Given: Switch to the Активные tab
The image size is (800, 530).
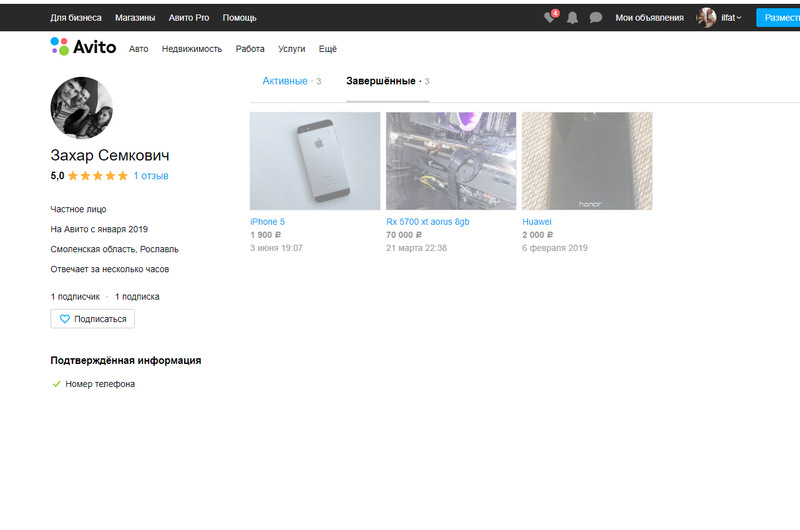Looking at the screenshot, I should coord(285,81).
